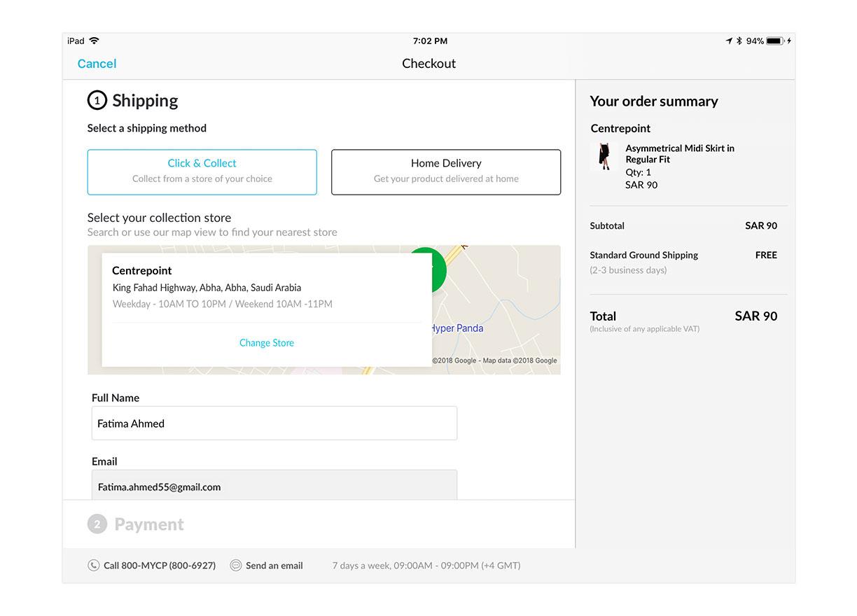This screenshot has width=857, height=616.
Task: Click the Shipping step circle numbered 1
Action: [97, 100]
